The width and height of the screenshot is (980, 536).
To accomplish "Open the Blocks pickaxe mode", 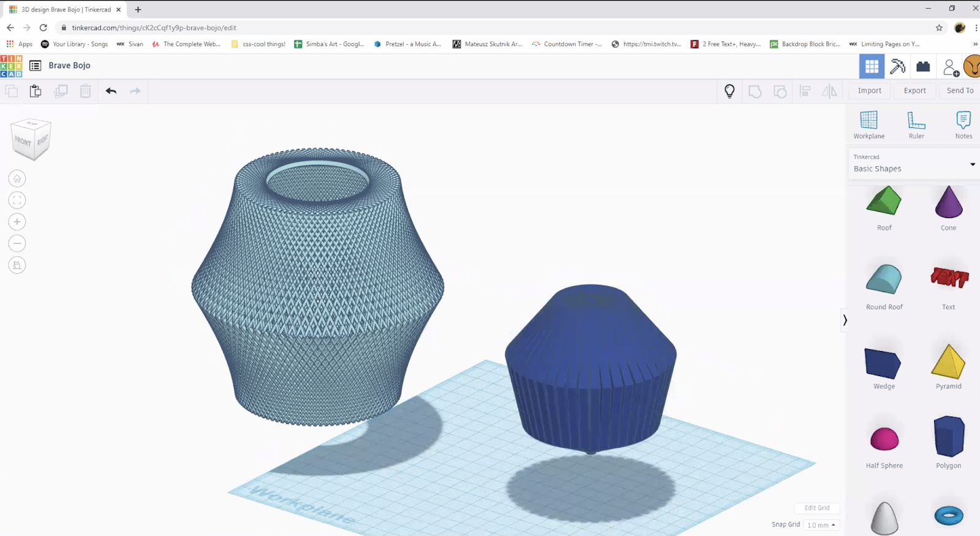I will point(897,66).
